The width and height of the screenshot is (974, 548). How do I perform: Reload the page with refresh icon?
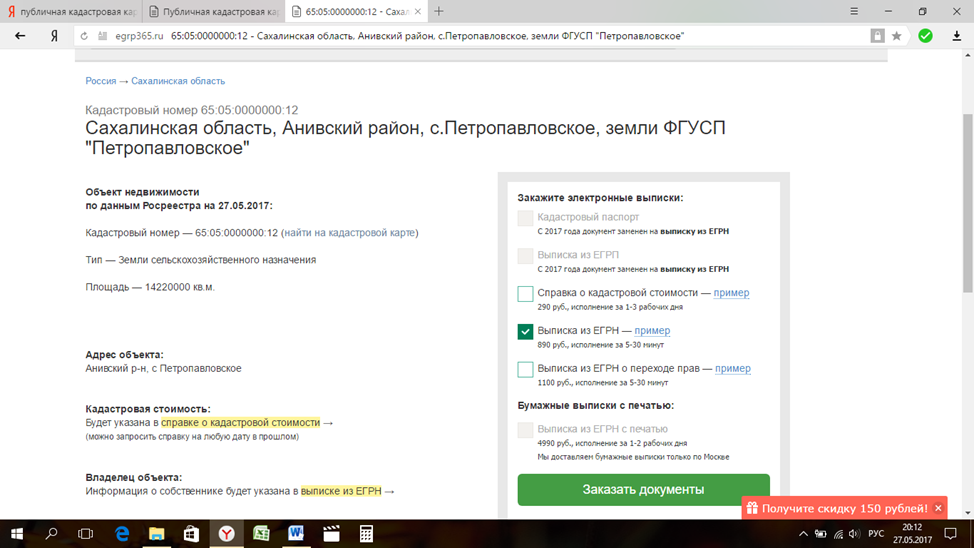[x=84, y=36]
